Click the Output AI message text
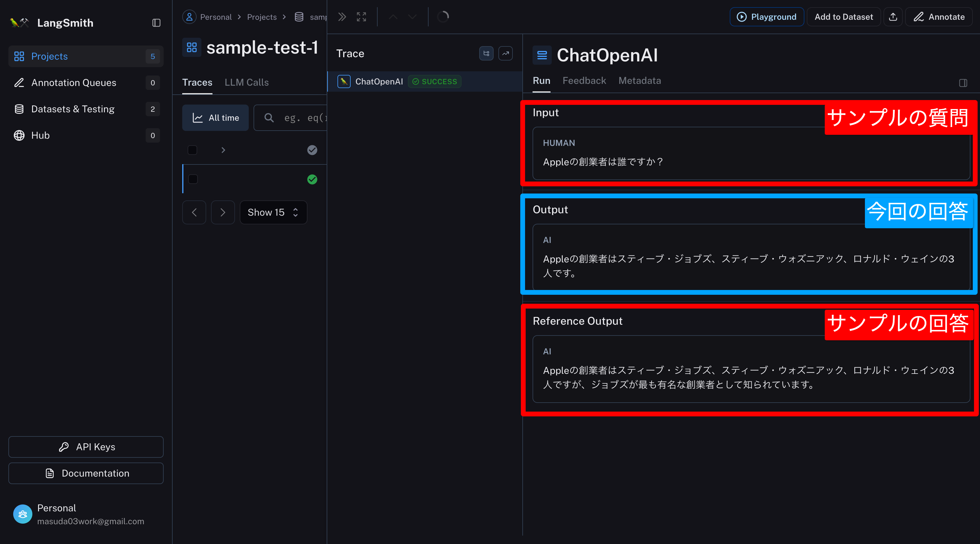 [x=748, y=266]
